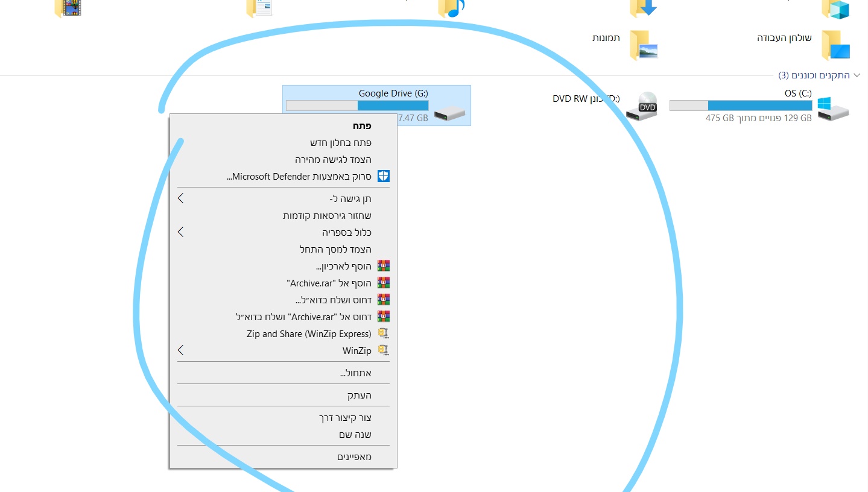Click WinRAR icon for "דחוס אל Archive.rar ושלח בדוא״ל"
Image resolution: width=868 pixels, height=492 pixels.
coord(384,317)
